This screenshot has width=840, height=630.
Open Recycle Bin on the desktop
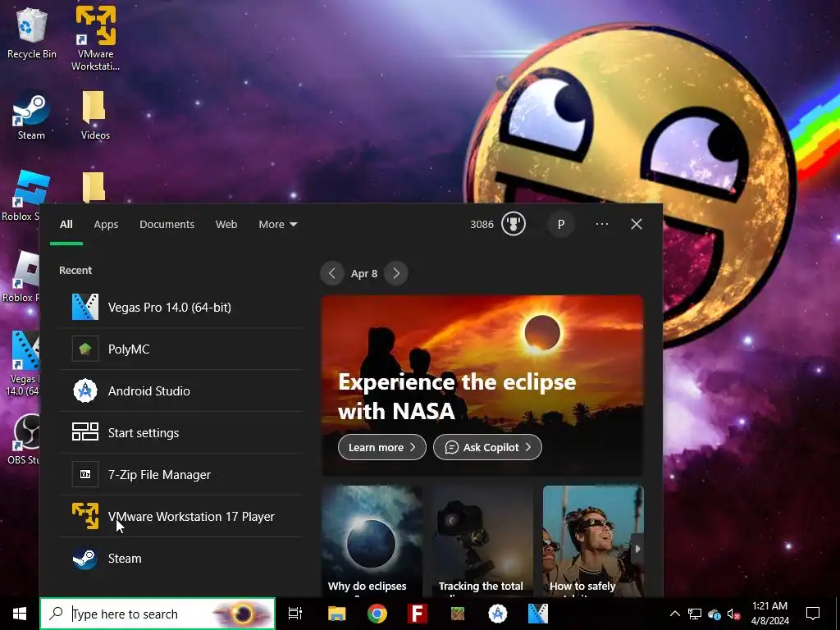[32, 34]
